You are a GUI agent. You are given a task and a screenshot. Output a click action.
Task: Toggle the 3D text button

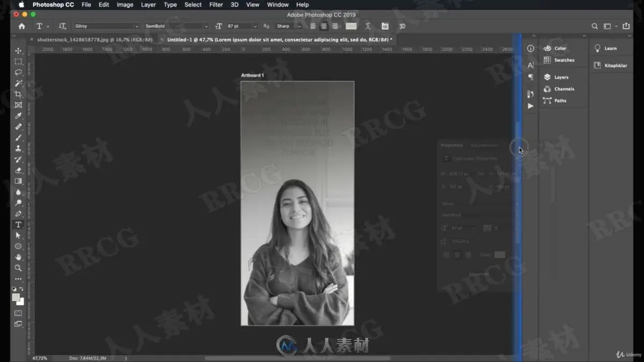click(x=402, y=26)
